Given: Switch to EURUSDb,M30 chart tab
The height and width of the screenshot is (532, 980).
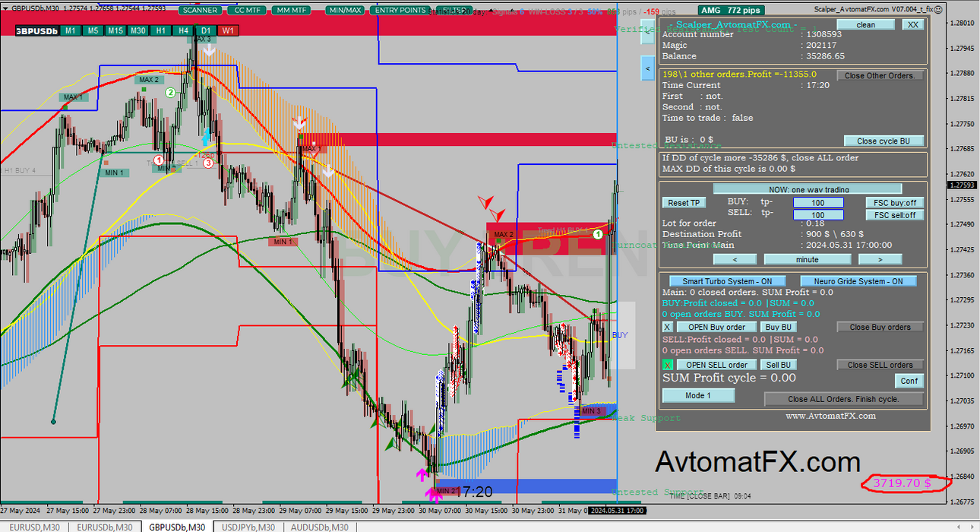Looking at the screenshot, I should pyautogui.click(x=104, y=527).
